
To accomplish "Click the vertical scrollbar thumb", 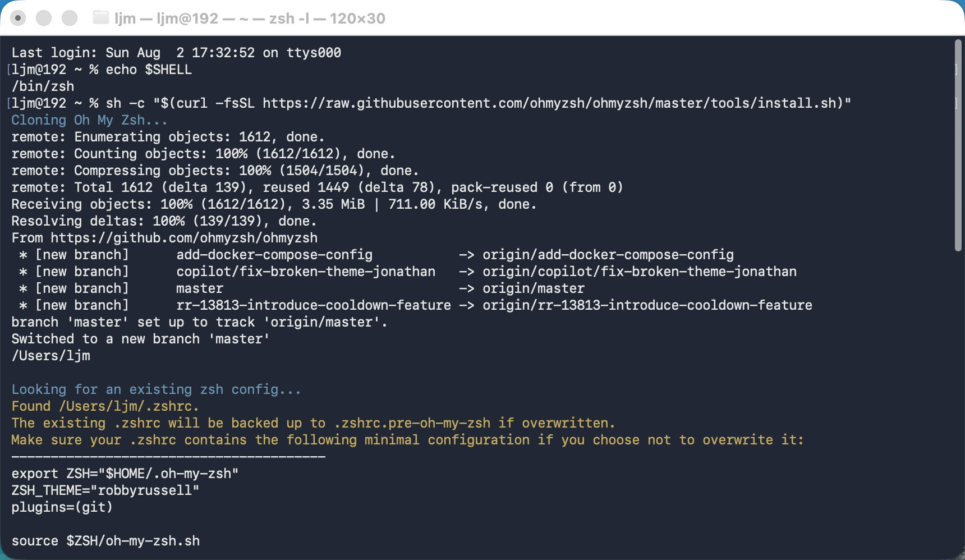I will pos(958,145).
